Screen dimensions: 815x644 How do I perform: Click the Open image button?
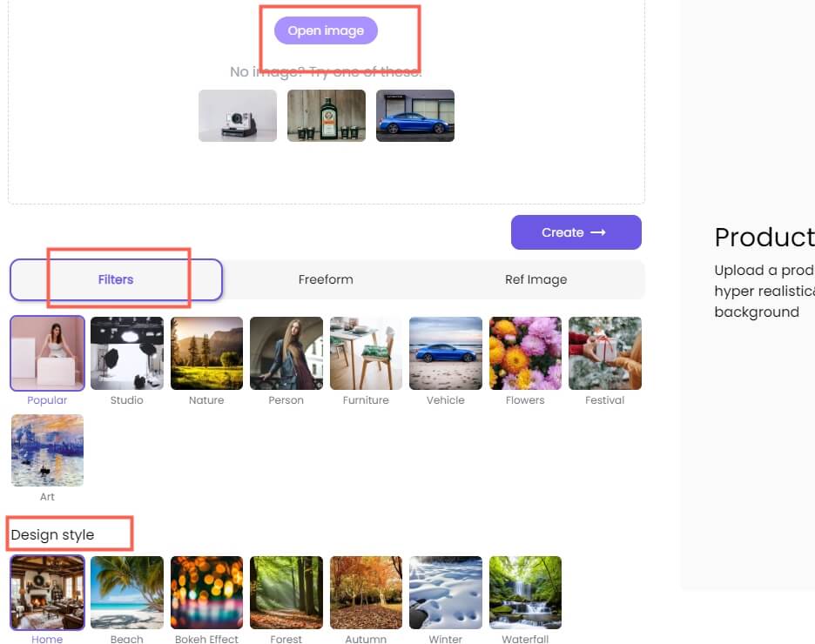point(326,30)
